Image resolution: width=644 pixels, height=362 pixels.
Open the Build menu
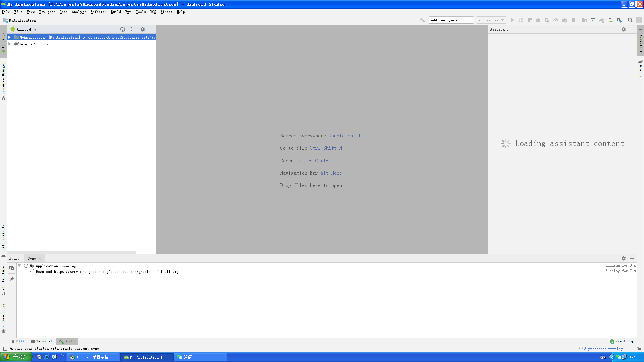[x=116, y=12]
